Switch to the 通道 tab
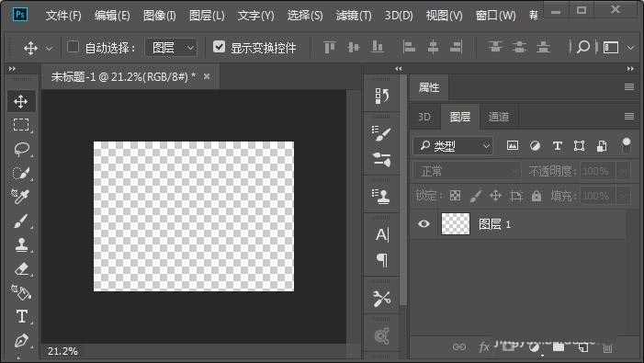This screenshot has width=644, height=363. (x=498, y=117)
